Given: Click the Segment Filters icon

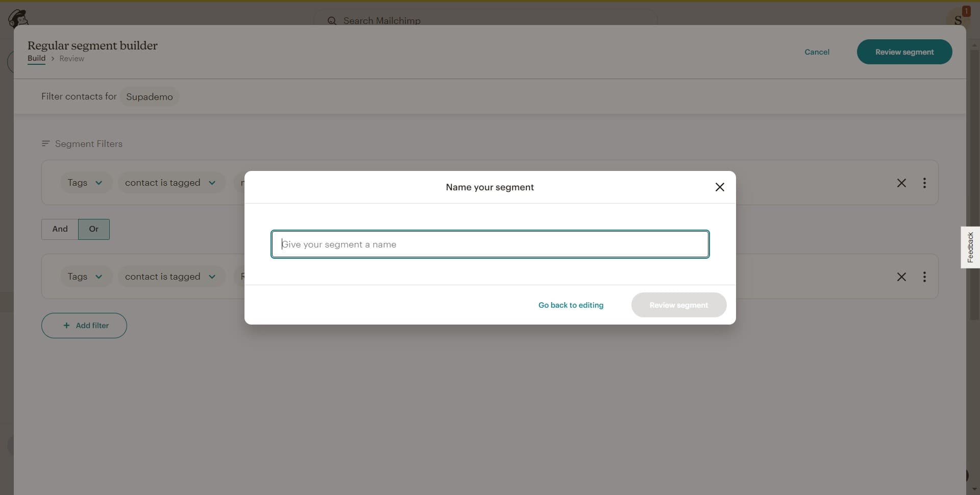Looking at the screenshot, I should 45,143.
